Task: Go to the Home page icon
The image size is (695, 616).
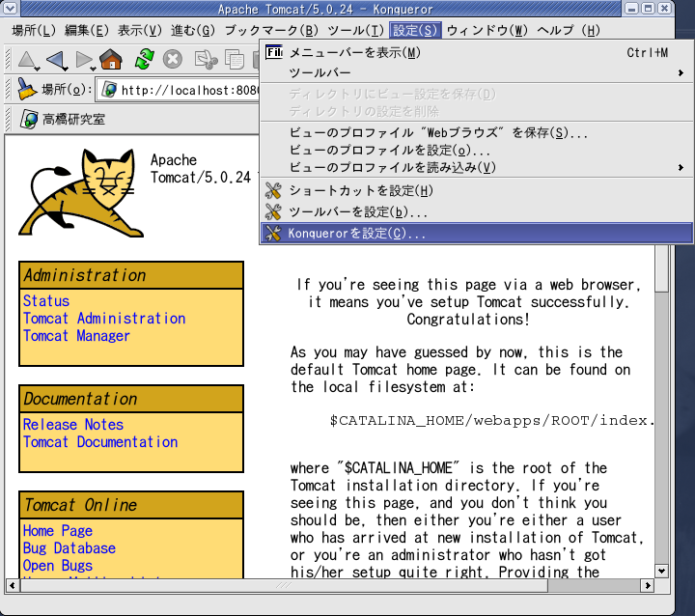Action: (111, 59)
